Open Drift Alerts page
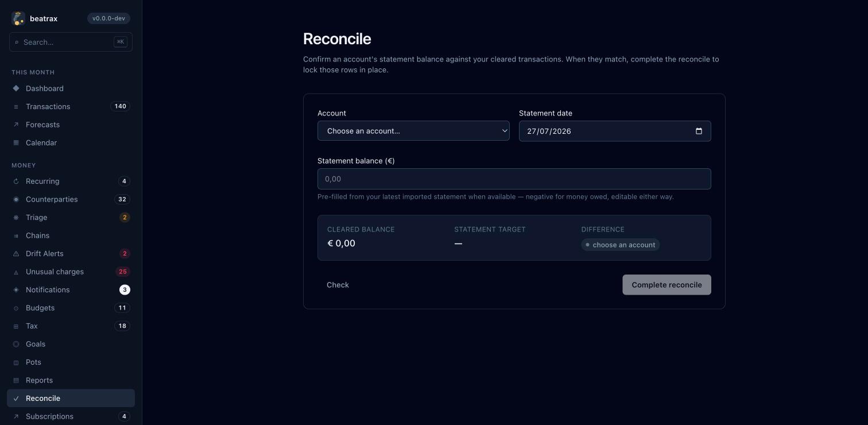This screenshot has height=425, width=868. [71, 253]
